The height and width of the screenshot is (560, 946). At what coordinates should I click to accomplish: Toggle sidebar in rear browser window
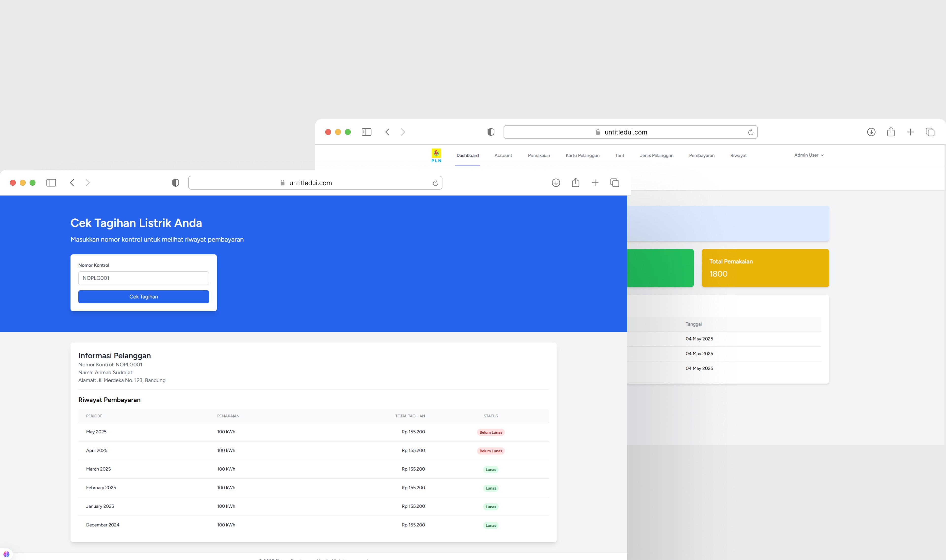tap(366, 132)
